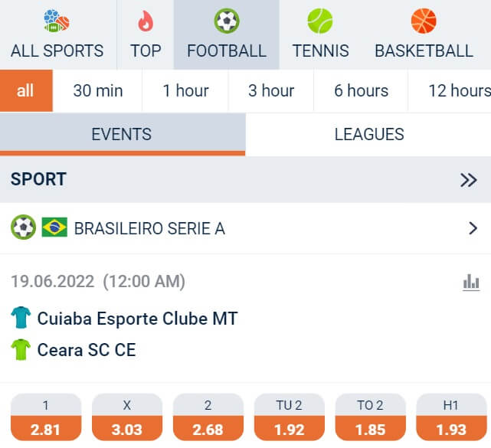Select the Basketball icon
Viewport: 491px width, 448px height.
424,21
